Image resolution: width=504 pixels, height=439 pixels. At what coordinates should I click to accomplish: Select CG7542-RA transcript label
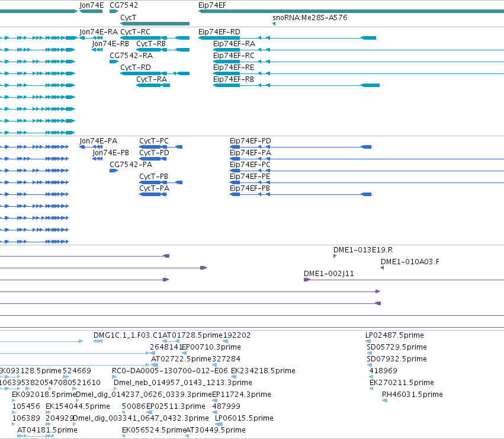(x=131, y=56)
